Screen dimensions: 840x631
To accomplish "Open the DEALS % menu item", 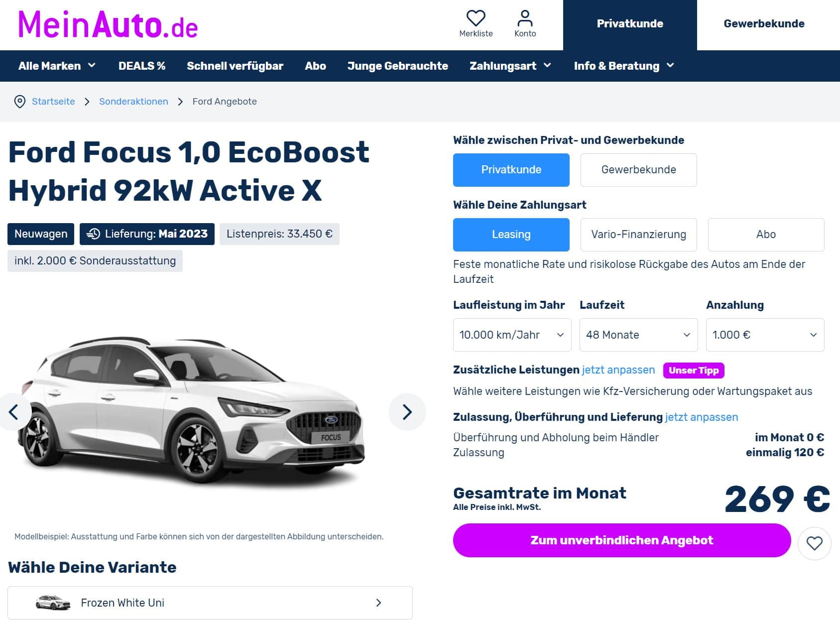I will point(142,66).
